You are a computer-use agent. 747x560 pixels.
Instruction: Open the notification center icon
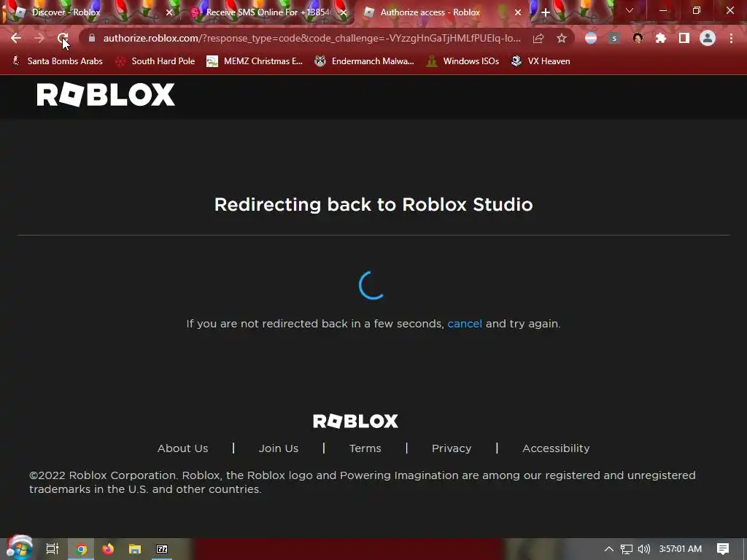(x=723, y=549)
